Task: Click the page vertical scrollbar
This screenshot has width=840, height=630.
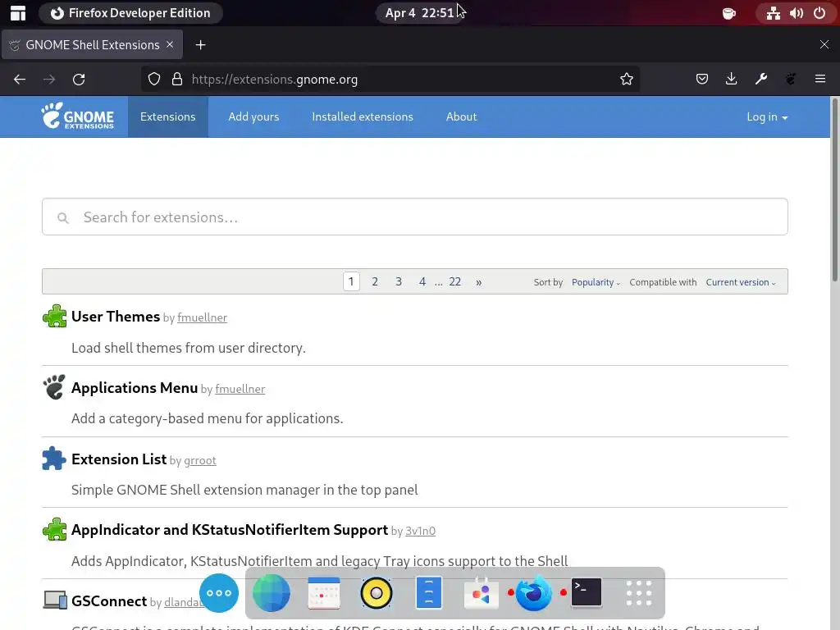Action: [x=834, y=189]
